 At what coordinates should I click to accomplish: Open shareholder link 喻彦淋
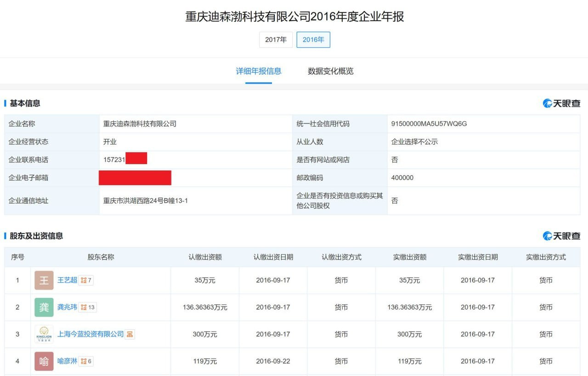(67, 361)
